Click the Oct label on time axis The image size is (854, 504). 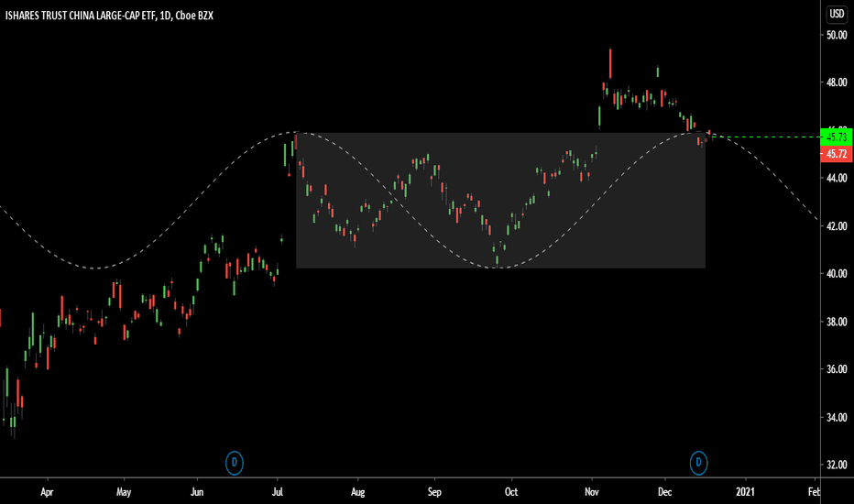click(511, 492)
